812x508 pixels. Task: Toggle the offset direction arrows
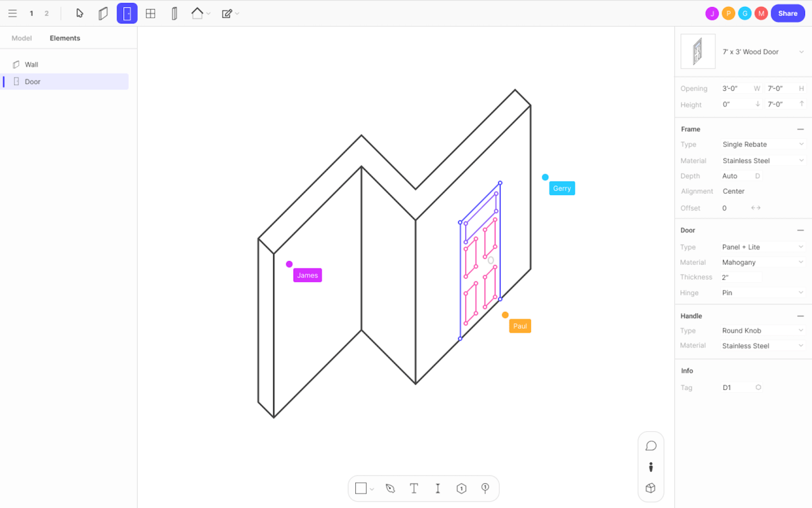coord(756,208)
